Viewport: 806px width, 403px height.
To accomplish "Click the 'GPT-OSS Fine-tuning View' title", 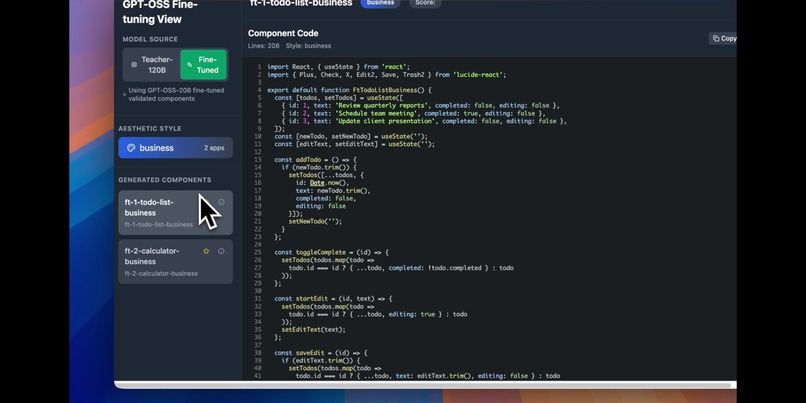I will 160,12.
